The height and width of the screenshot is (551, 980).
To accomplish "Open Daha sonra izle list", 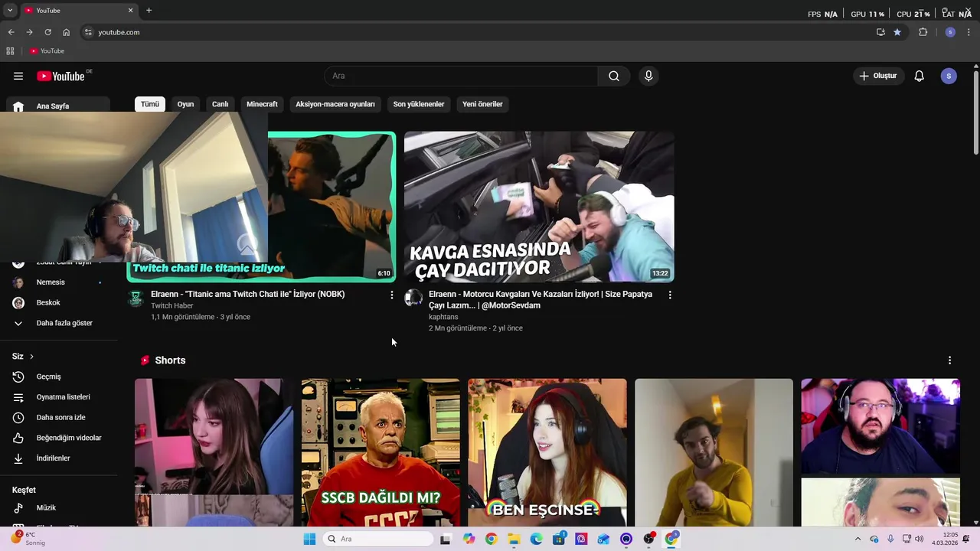I will point(58,417).
